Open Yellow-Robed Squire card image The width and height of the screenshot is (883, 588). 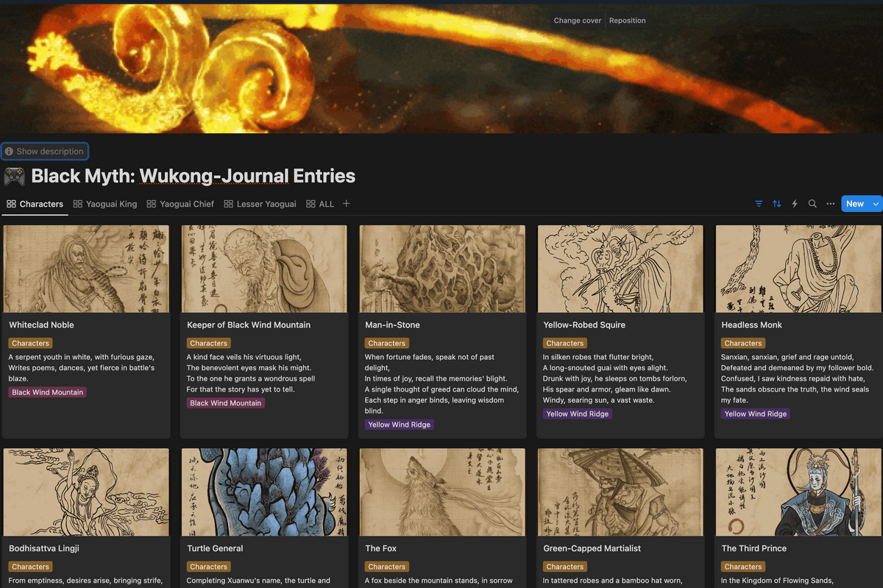coord(620,269)
